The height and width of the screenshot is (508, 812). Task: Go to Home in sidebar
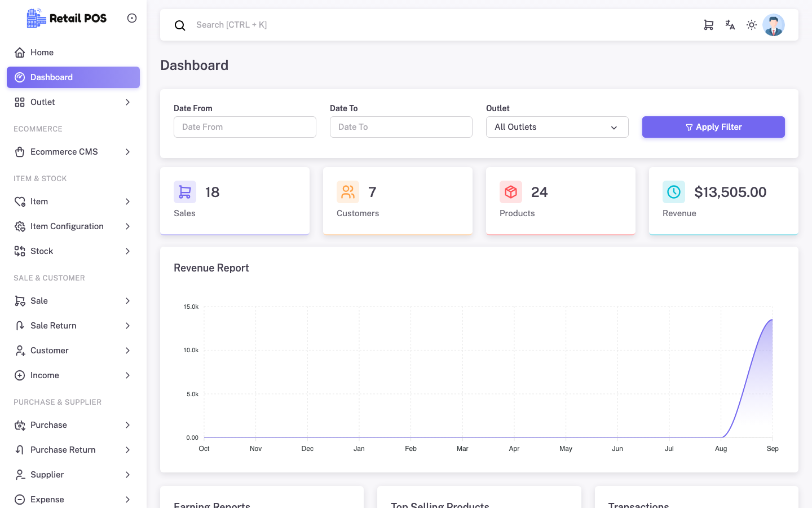73,52
